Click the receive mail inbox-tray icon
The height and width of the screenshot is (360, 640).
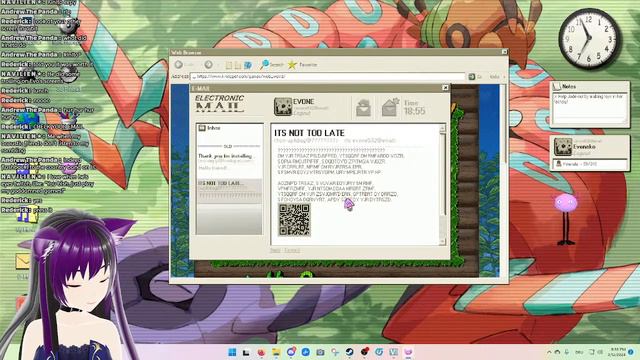coord(363,109)
